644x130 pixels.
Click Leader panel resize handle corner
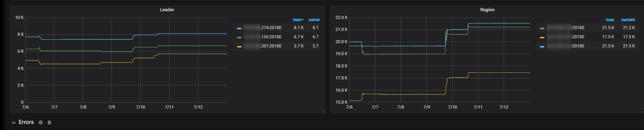[324, 111]
